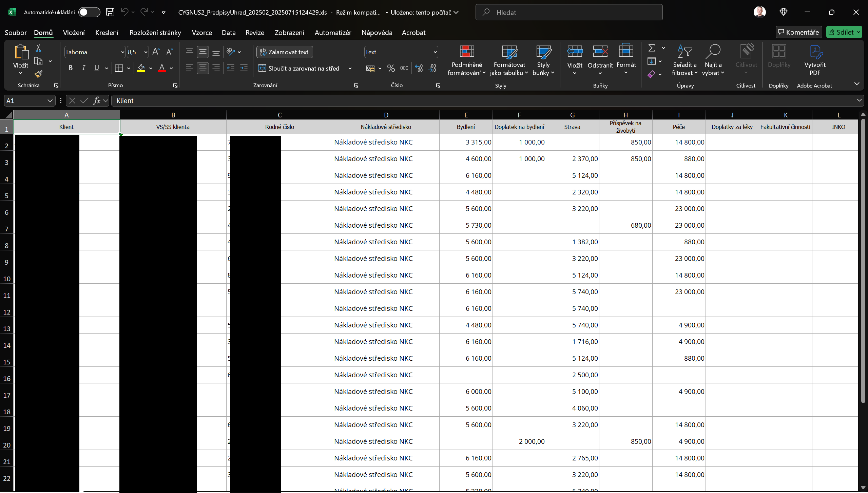This screenshot has width=868, height=493.
Task: Click the percent style icon
Action: pos(391,69)
